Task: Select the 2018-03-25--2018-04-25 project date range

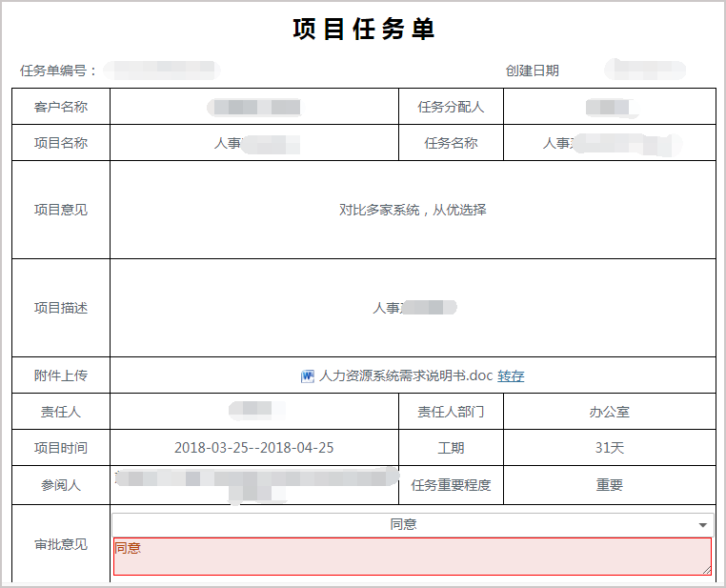Action: coord(253,448)
